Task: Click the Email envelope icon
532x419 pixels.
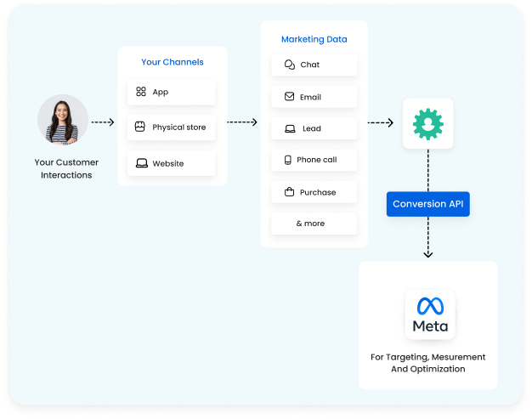Action: (290, 97)
